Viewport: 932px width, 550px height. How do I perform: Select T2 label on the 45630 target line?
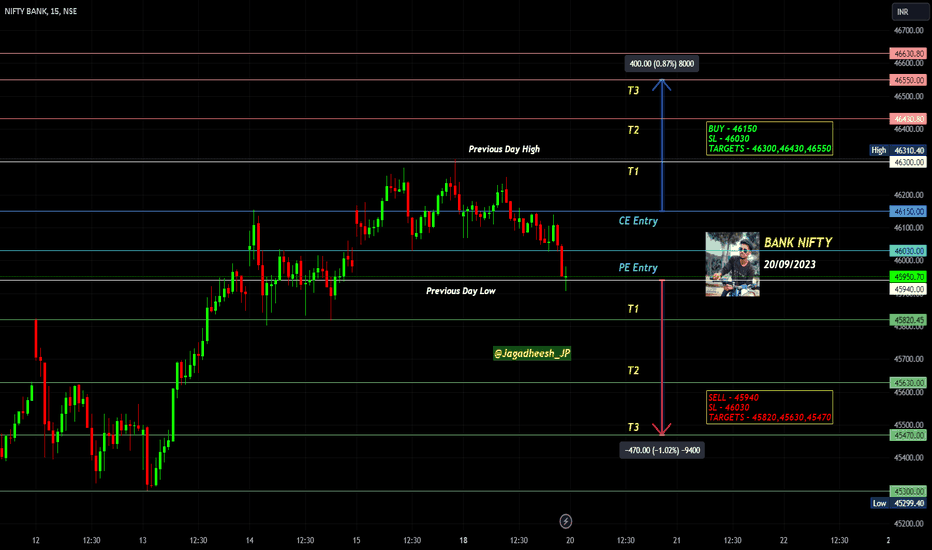(x=633, y=370)
